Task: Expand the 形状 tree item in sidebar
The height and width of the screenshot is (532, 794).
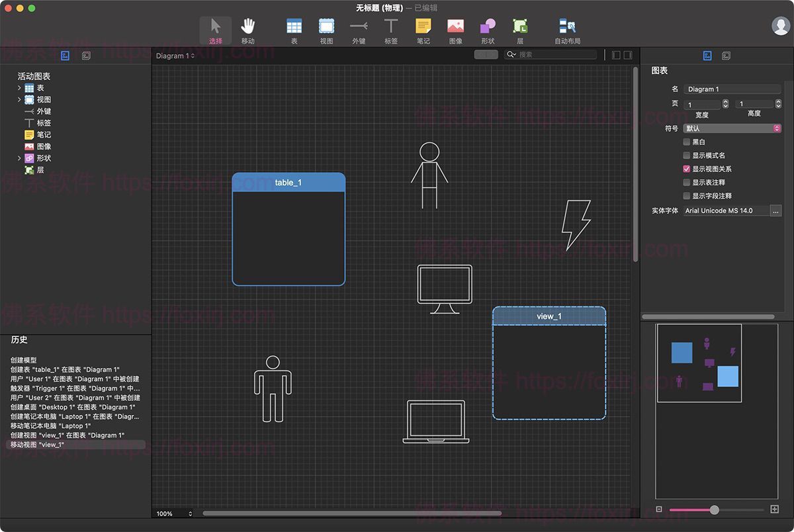Action: (19, 159)
